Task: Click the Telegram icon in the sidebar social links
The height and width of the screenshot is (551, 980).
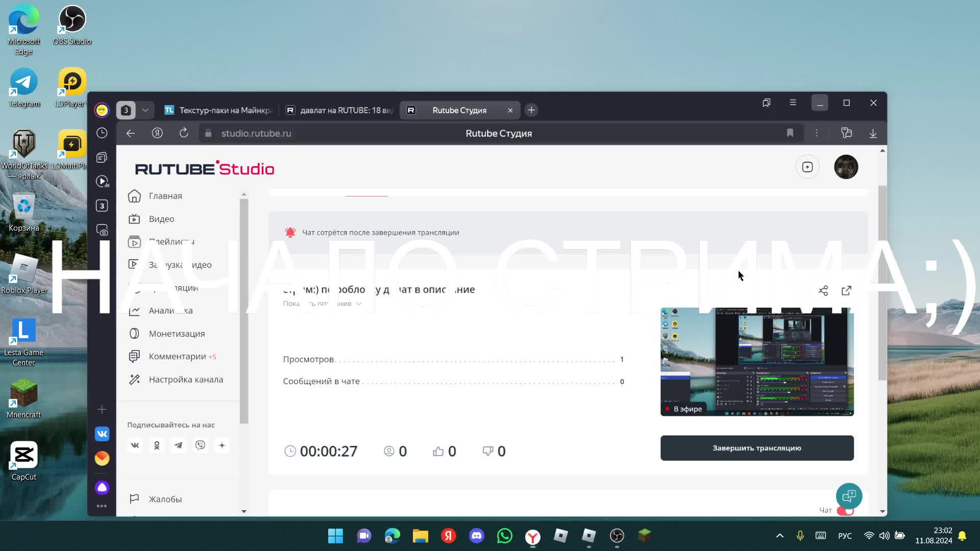Action: (x=178, y=445)
